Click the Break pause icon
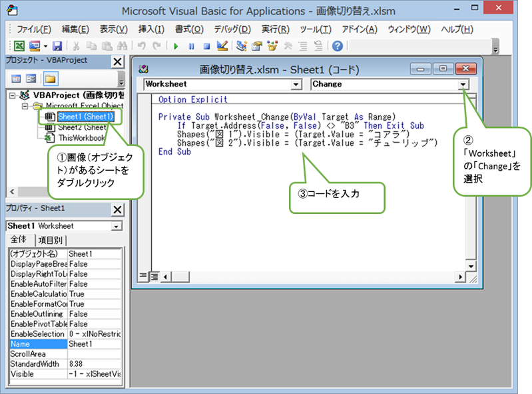This screenshot has height=394, width=532. 191,46
